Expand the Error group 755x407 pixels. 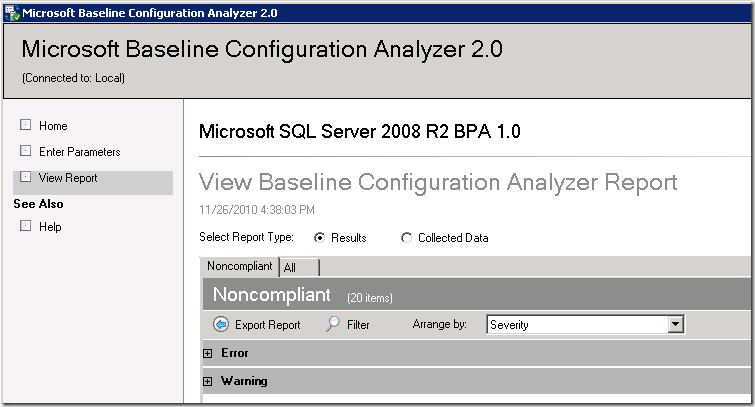[208, 353]
